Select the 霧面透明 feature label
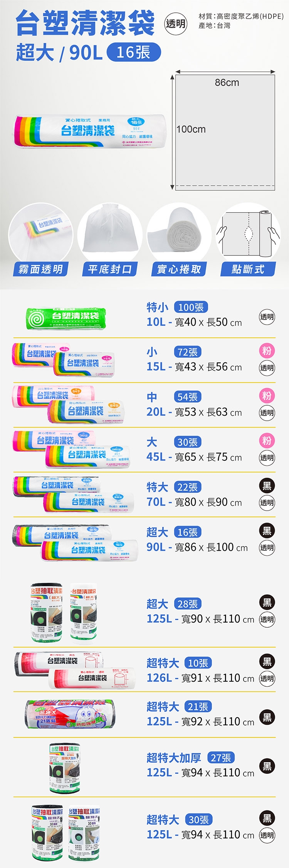The image size is (289, 868). (x=41, y=269)
